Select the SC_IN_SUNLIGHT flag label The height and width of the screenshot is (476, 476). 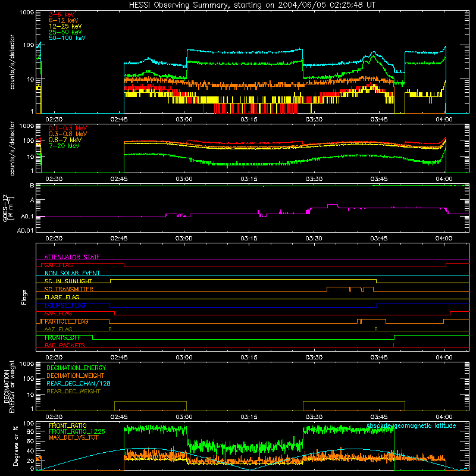68,281
